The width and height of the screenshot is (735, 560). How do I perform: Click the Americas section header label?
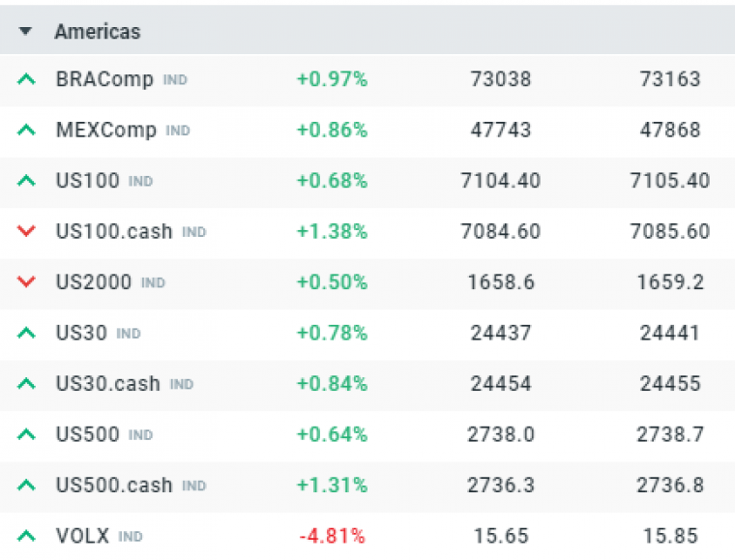(98, 32)
